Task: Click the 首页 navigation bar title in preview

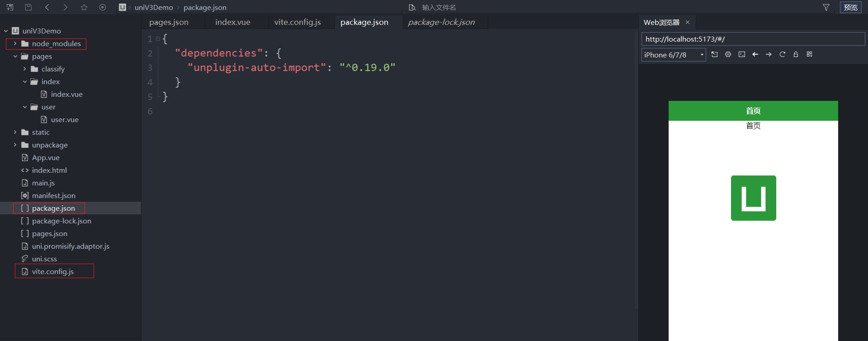Action: (753, 111)
